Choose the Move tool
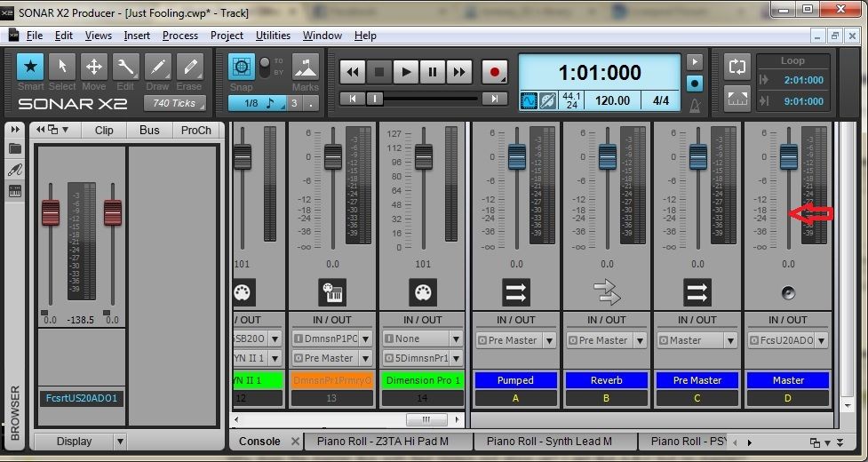The width and height of the screenshot is (868, 462). click(93, 68)
